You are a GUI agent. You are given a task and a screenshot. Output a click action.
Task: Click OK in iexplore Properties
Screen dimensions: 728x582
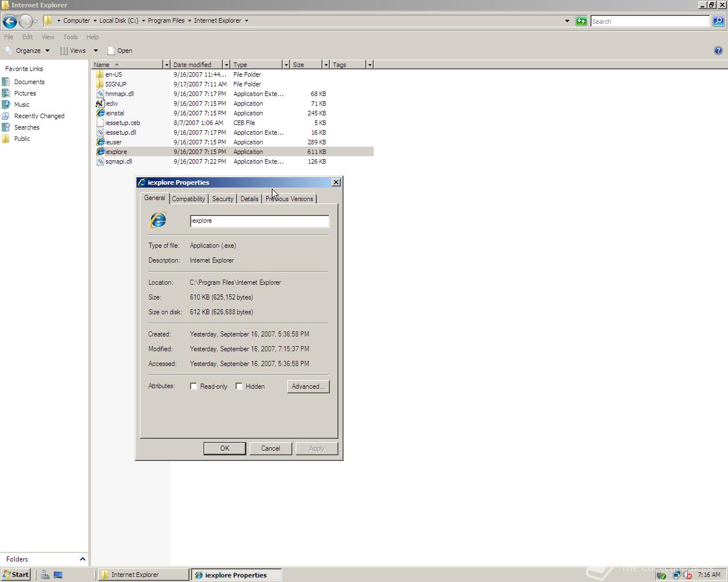point(225,448)
